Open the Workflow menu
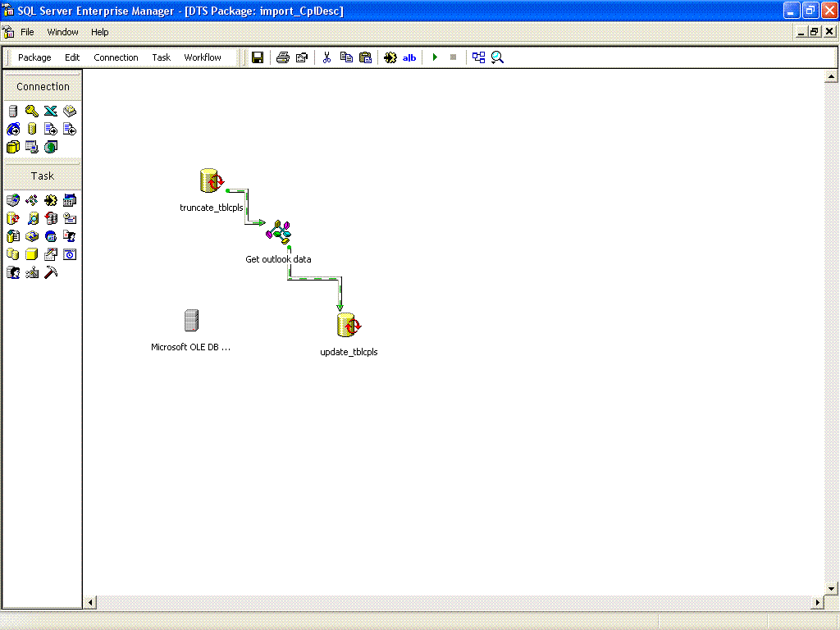This screenshot has height=630, width=840. pos(203,57)
